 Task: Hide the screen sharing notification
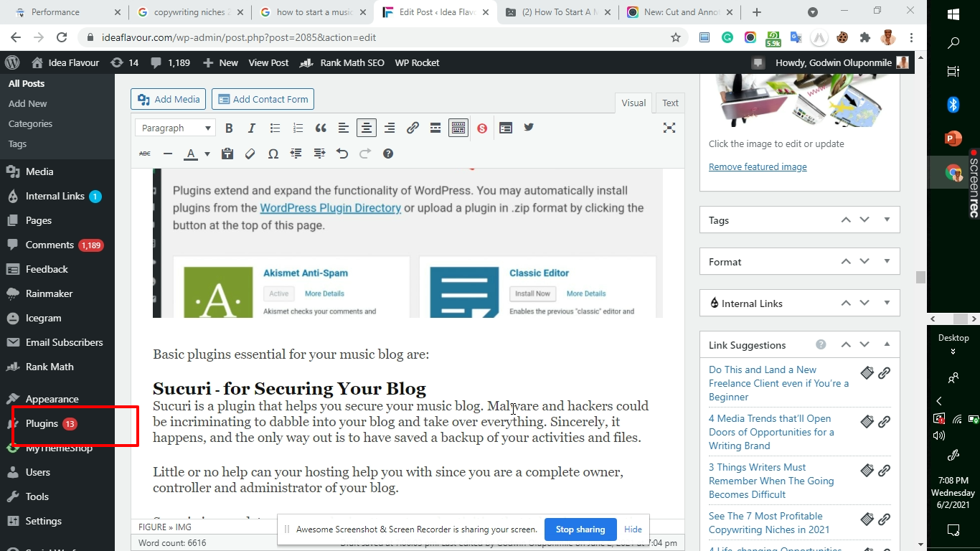(633, 529)
